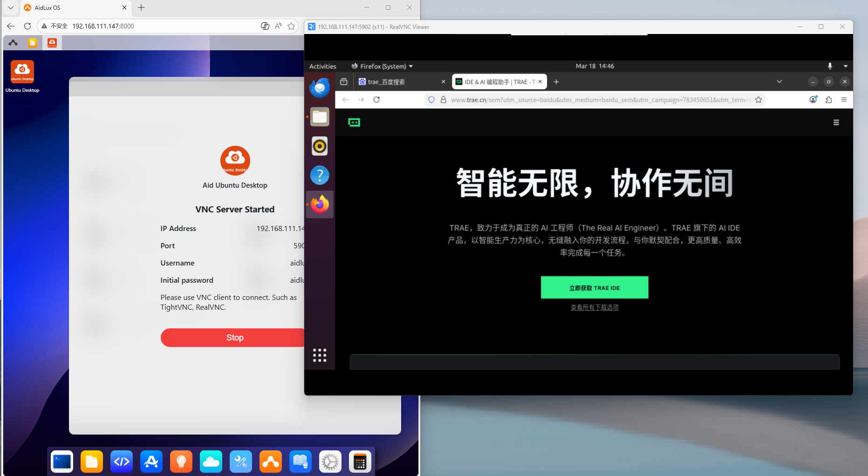Select the Ubuntu Desktop taskbar item in AidLux
Screen dimensions: 868x476
coord(52,43)
